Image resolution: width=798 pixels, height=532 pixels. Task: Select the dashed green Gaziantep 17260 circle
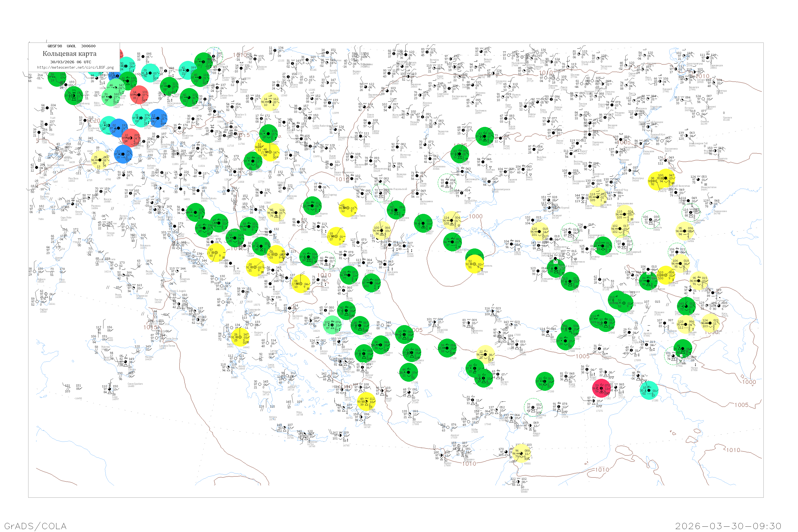pyautogui.click(x=533, y=408)
